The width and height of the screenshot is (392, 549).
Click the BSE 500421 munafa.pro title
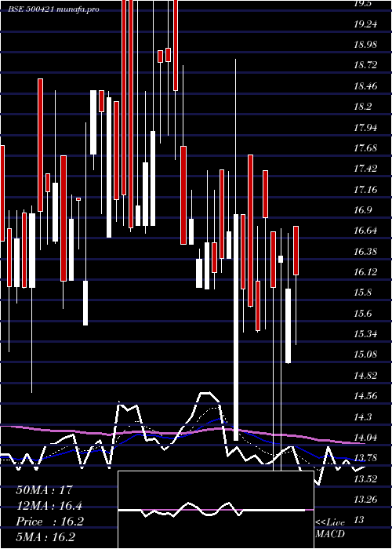coord(53,9)
